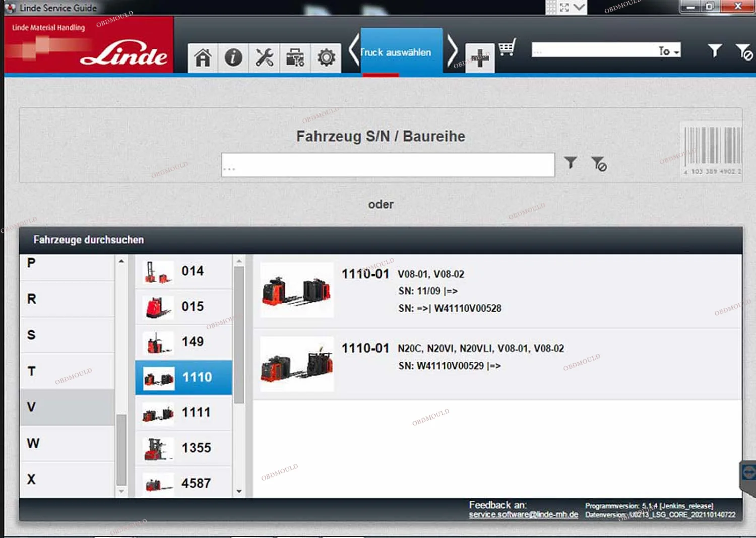Click the Linde logo

point(89,45)
